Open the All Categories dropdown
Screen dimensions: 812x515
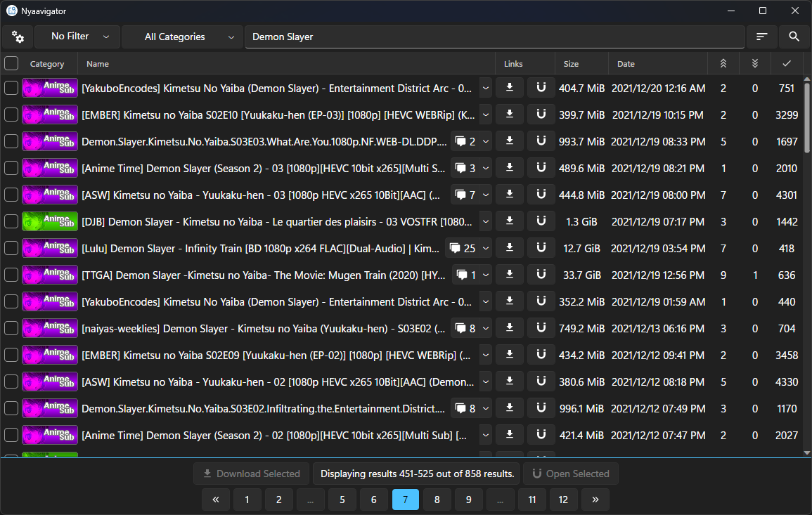click(x=182, y=37)
